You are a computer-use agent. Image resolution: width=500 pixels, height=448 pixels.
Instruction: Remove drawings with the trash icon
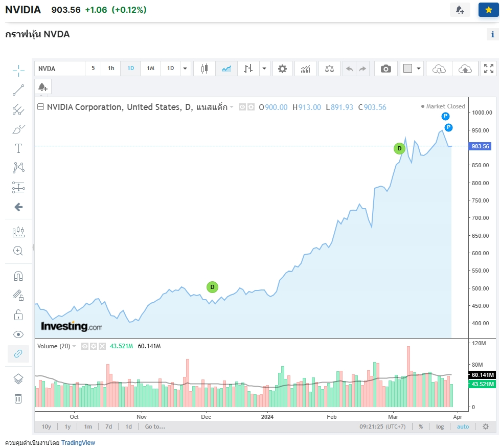click(x=18, y=398)
